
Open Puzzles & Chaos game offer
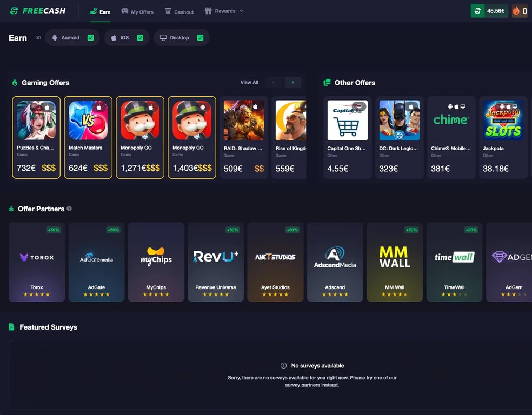[x=36, y=137]
